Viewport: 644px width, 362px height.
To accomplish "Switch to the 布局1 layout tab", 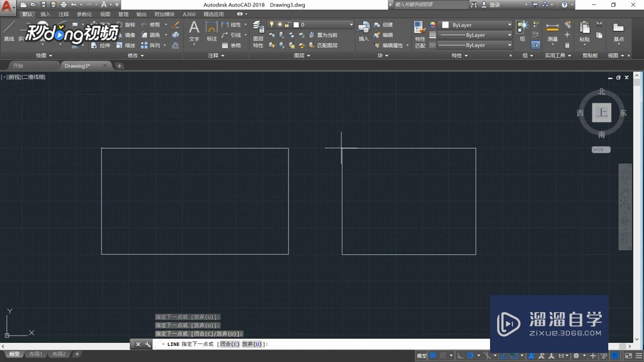I will pyautogui.click(x=35, y=353).
